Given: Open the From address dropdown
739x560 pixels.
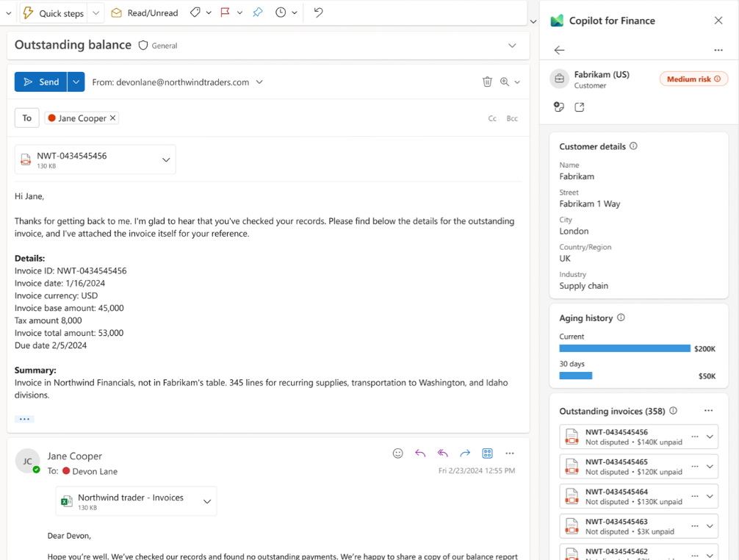Looking at the screenshot, I should click(x=259, y=82).
